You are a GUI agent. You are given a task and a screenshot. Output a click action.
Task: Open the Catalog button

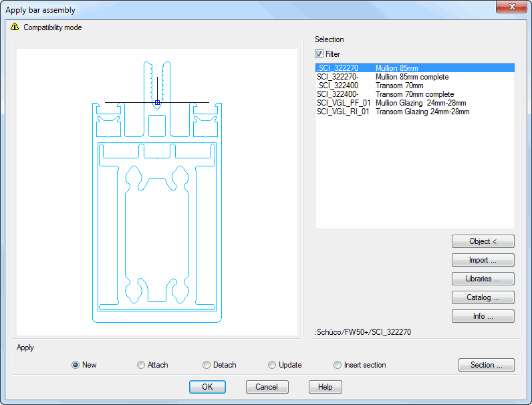coord(483,297)
